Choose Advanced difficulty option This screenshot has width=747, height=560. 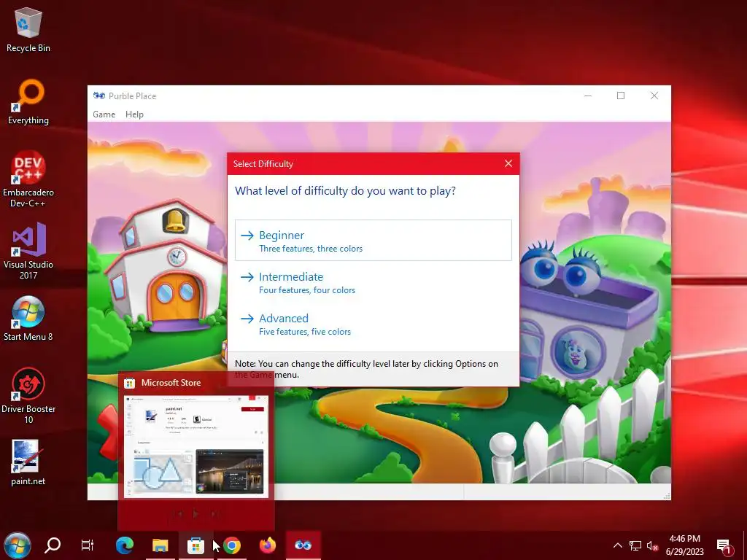click(x=373, y=324)
